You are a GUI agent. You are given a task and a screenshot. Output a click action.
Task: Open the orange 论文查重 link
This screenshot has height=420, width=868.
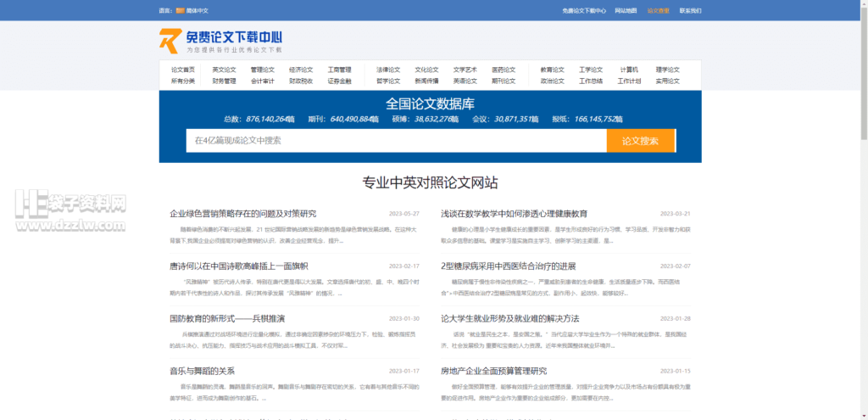click(x=658, y=10)
